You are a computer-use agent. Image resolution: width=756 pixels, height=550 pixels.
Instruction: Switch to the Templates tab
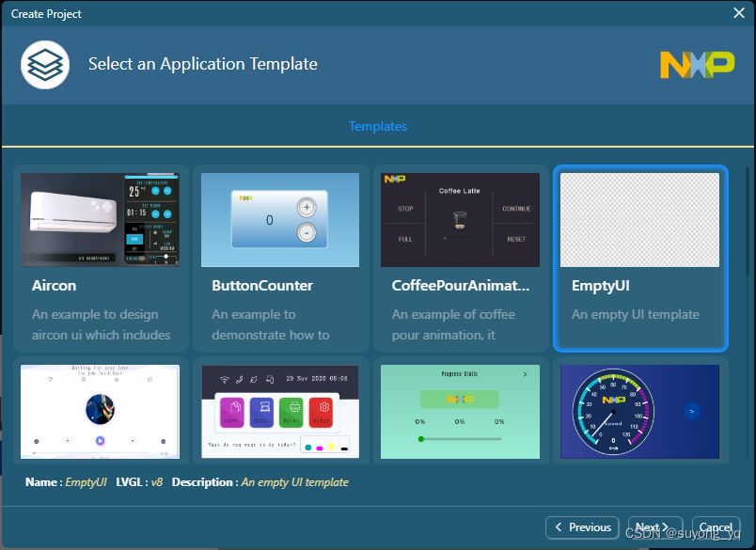click(x=378, y=126)
